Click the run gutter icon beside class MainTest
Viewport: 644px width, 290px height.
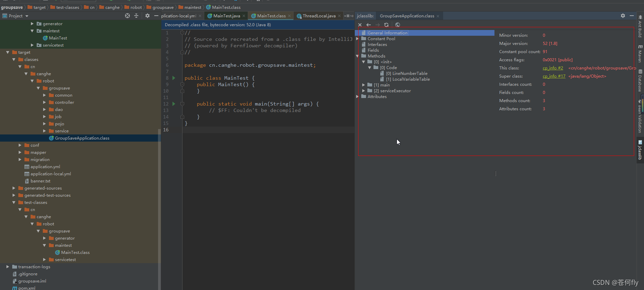pyautogui.click(x=174, y=78)
